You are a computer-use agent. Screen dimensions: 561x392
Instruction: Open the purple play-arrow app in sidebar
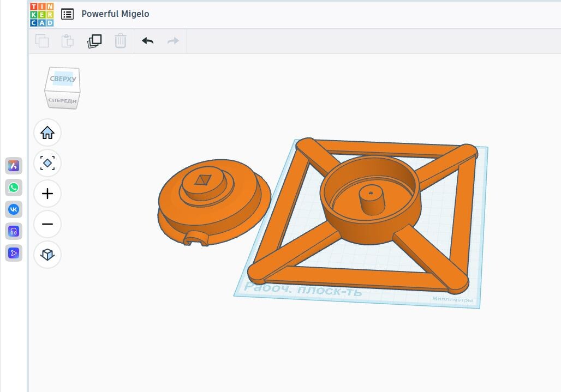(x=14, y=253)
